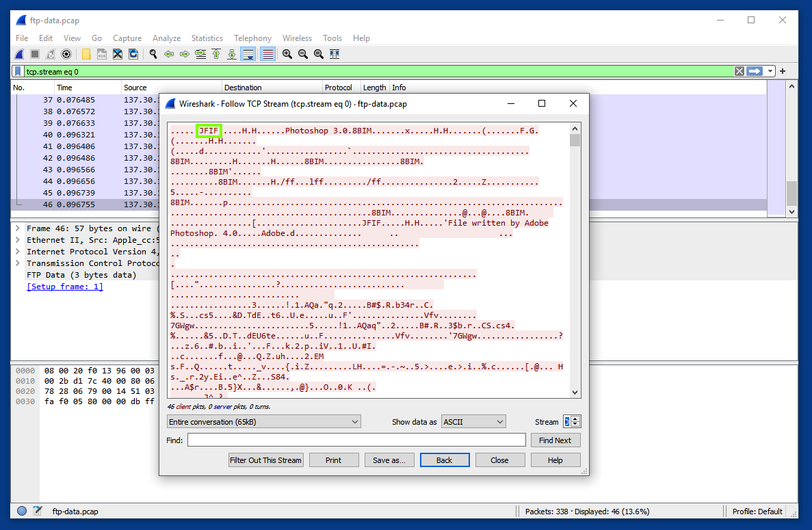The image size is (812, 530).
Task: Click the expert information circle in status bar
Action: coord(22,511)
